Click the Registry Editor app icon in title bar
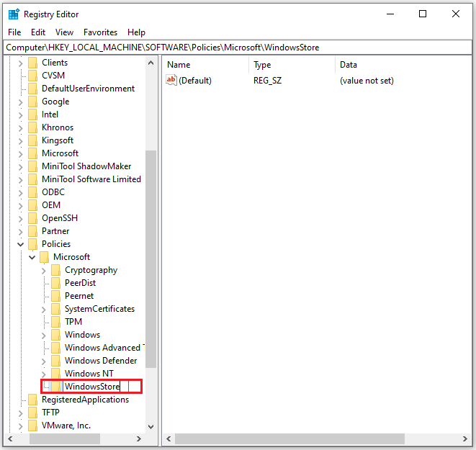The height and width of the screenshot is (450, 476). click(14, 14)
